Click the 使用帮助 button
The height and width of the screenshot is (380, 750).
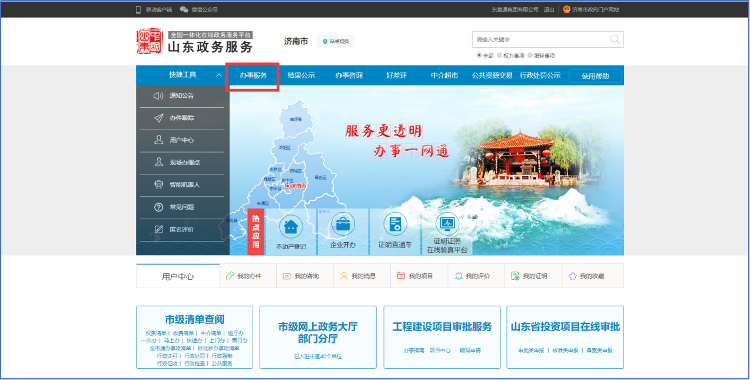click(595, 76)
